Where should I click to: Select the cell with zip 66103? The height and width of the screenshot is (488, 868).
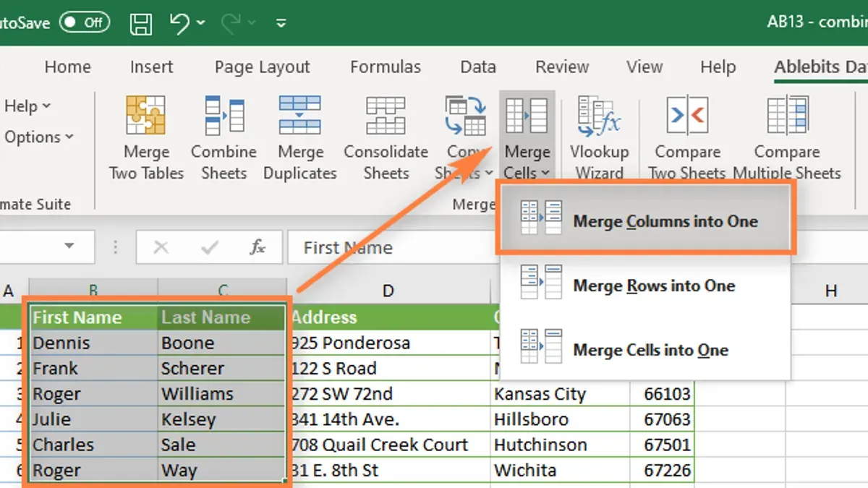pos(662,393)
